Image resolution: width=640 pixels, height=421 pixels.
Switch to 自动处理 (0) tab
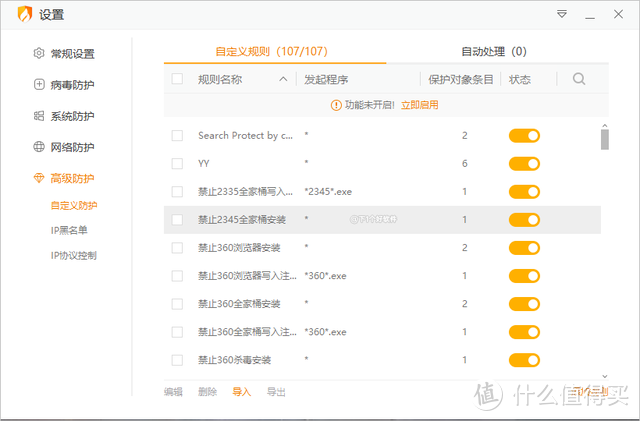click(494, 51)
